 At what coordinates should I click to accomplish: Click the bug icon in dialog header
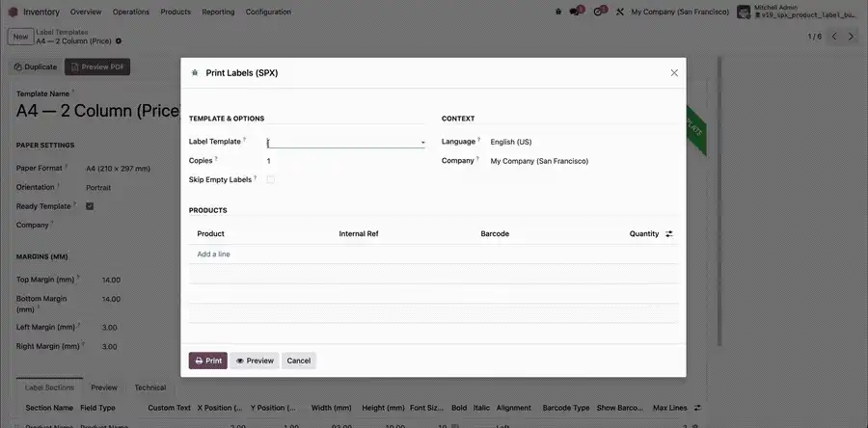tap(194, 72)
